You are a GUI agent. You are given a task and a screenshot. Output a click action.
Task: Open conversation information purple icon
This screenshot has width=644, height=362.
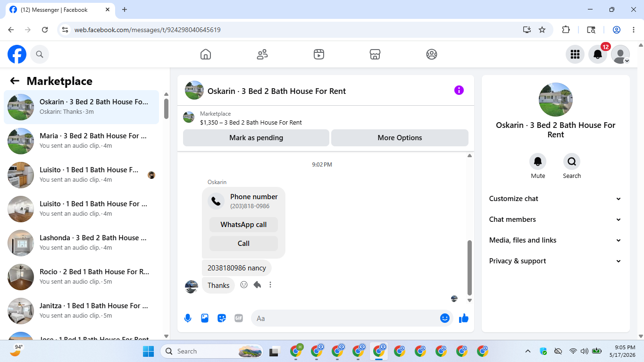[459, 90]
